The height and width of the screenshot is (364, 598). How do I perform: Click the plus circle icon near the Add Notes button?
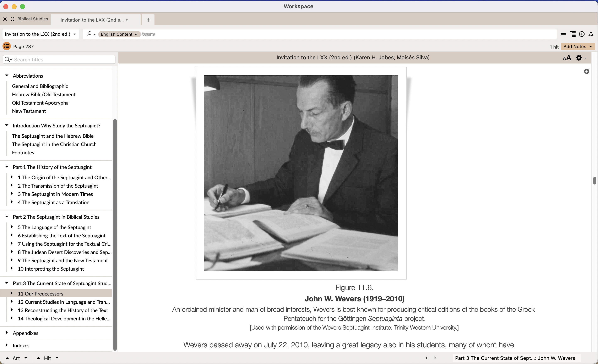tap(582, 34)
